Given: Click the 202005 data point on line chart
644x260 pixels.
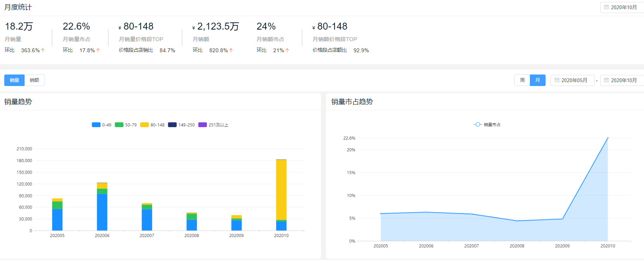Looking at the screenshot, I should click(x=381, y=214).
